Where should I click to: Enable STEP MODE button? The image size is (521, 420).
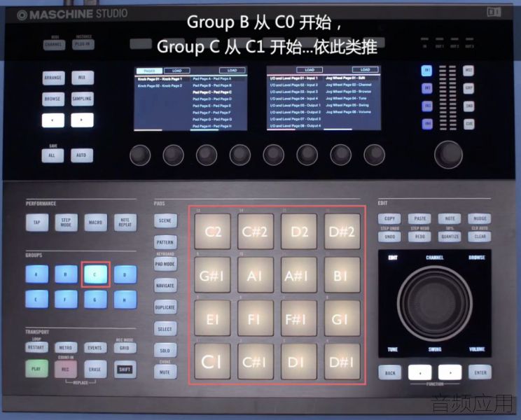click(66, 222)
